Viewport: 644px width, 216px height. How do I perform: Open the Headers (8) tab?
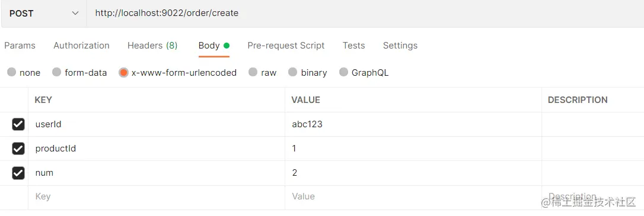click(x=152, y=46)
